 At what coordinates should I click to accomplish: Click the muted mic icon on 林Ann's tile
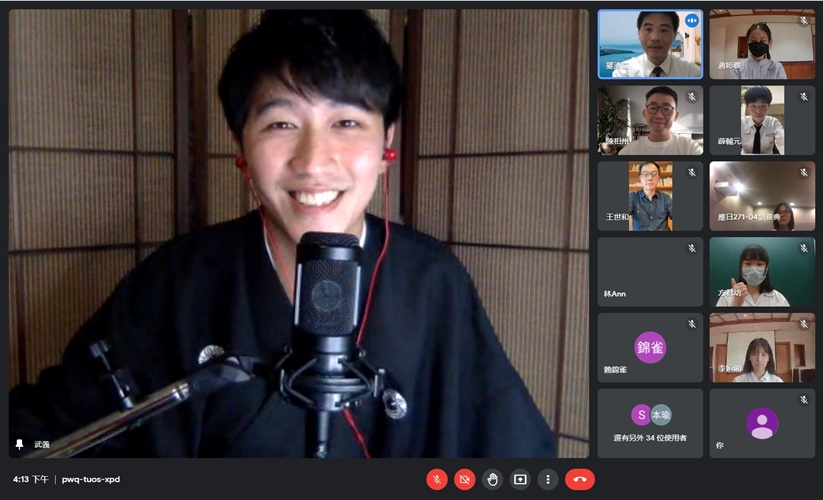coord(691,248)
